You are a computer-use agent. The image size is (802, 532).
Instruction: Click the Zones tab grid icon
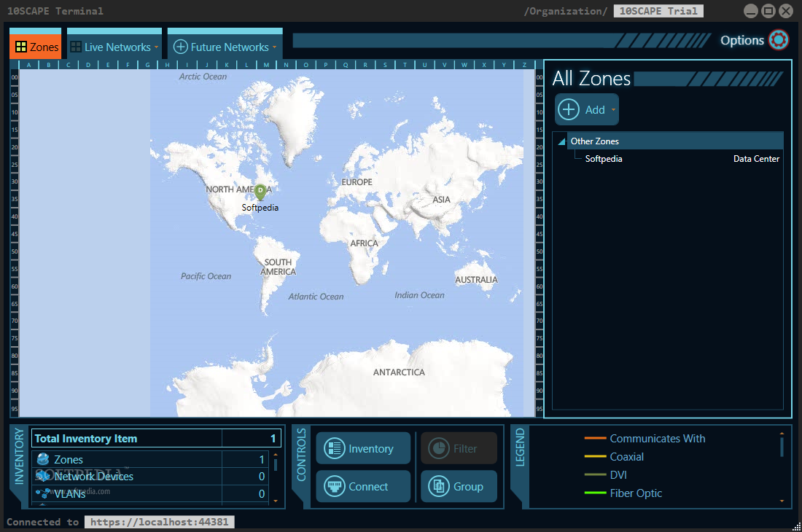coord(21,47)
